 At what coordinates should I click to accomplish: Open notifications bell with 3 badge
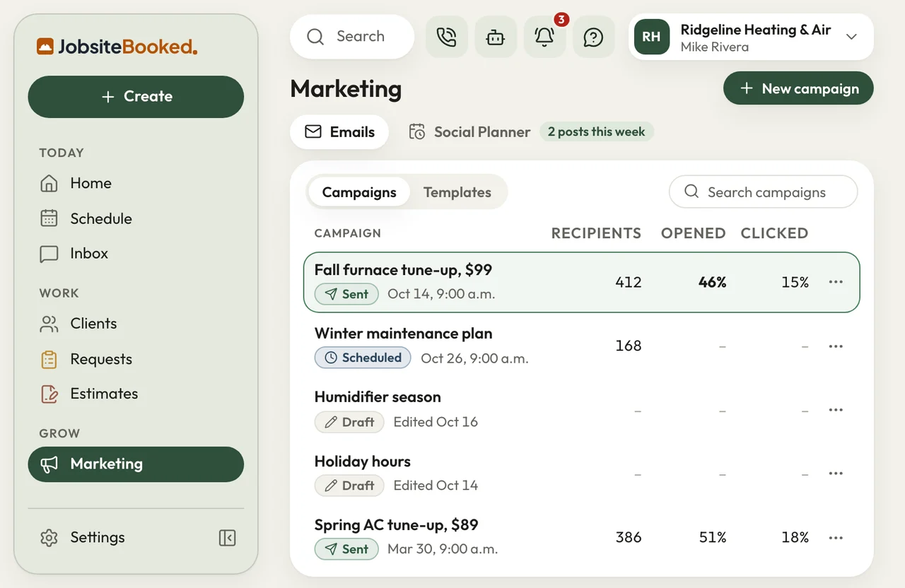(x=544, y=37)
